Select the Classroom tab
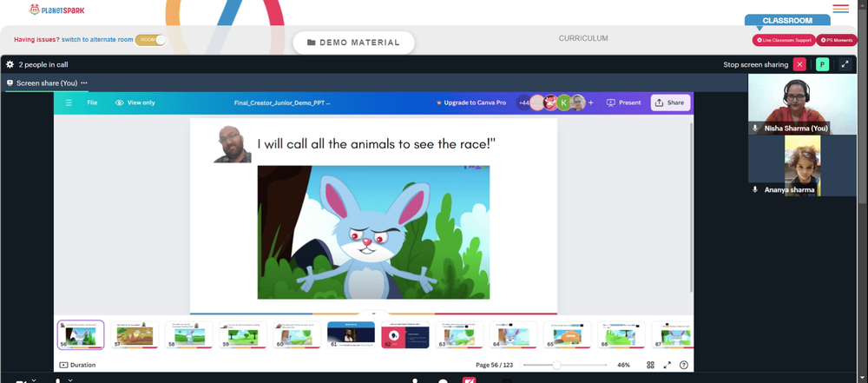Screen dimensions: 868x383 [787, 21]
